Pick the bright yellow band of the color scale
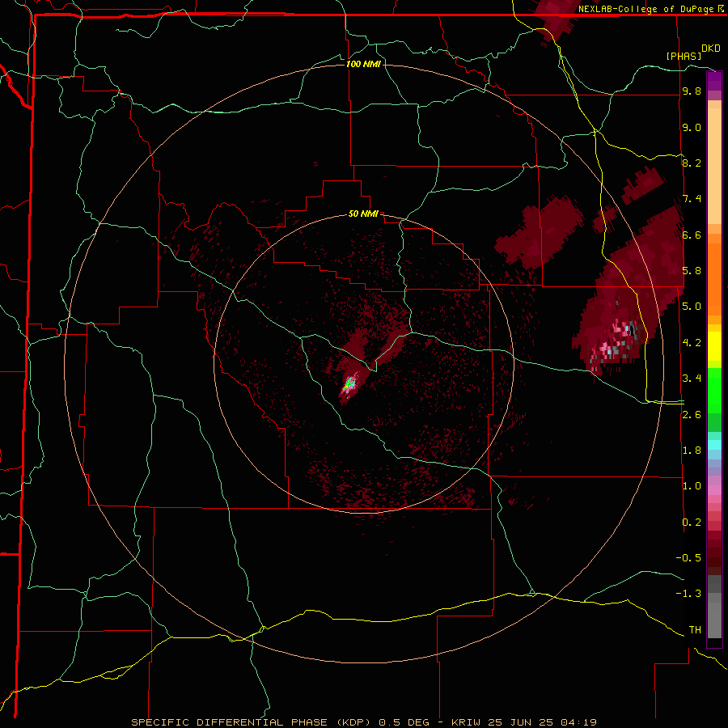 [x=714, y=346]
